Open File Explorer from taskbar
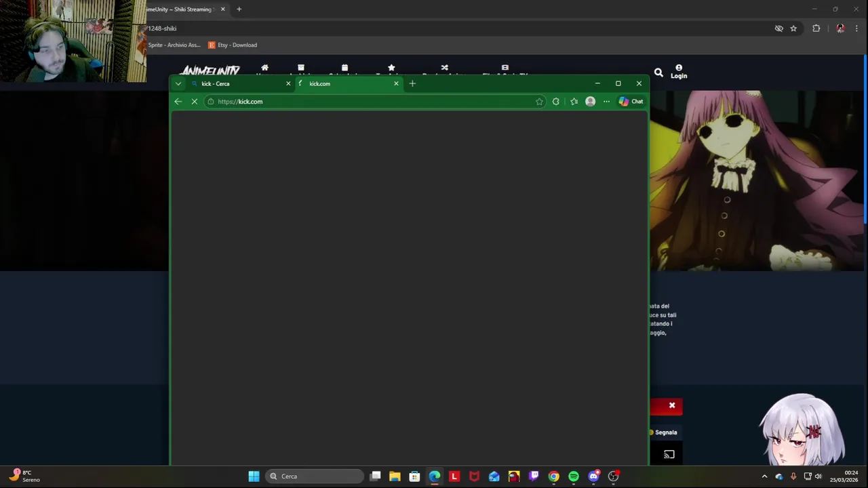This screenshot has height=488, width=868. 395,476
